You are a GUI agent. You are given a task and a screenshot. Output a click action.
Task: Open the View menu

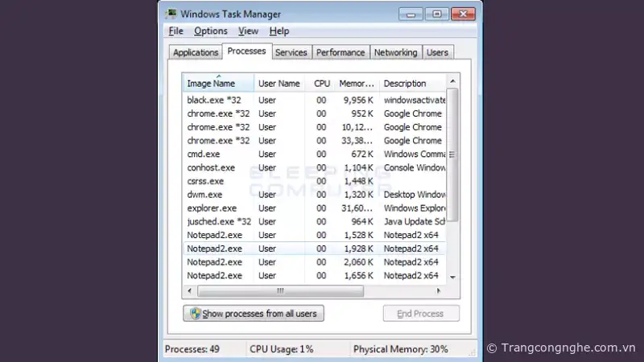(248, 31)
